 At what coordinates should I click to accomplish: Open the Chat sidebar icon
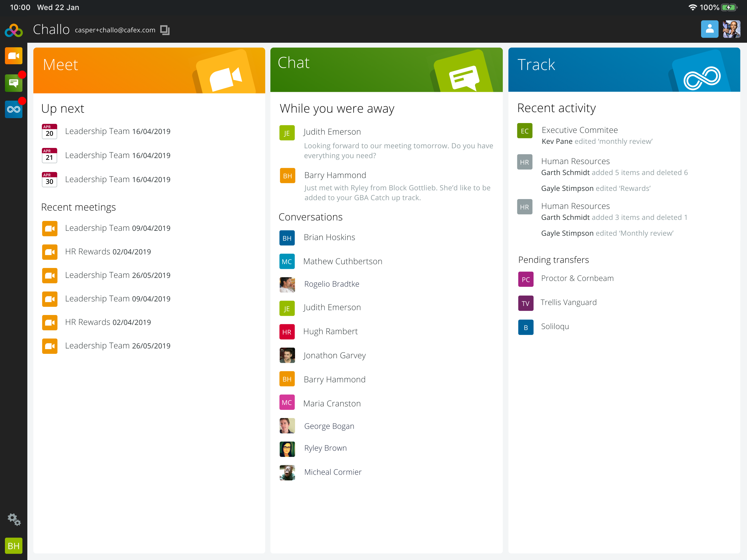[13, 83]
